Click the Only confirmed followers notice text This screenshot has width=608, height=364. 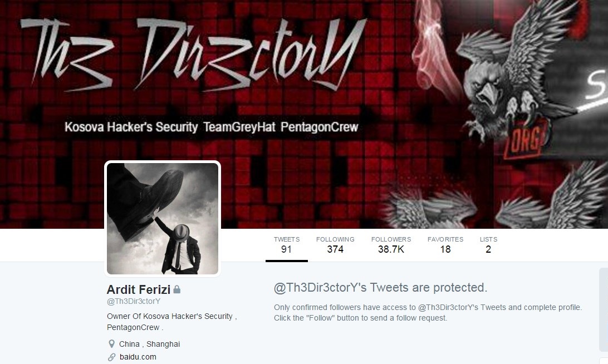pyautogui.click(x=428, y=312)
